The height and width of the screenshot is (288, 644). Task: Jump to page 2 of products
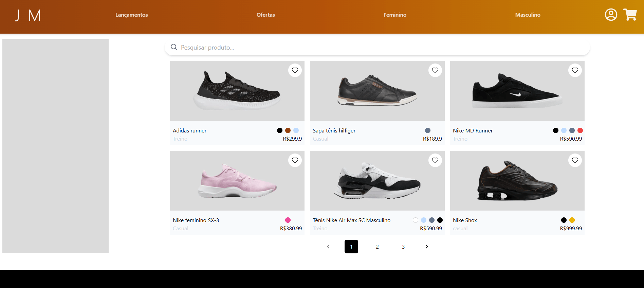click(x=377, y=247)
